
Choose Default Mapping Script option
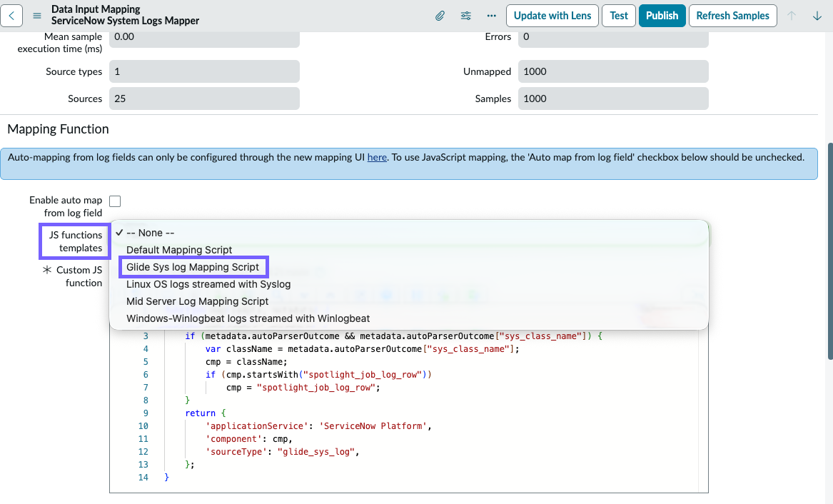tap(409, 250)
